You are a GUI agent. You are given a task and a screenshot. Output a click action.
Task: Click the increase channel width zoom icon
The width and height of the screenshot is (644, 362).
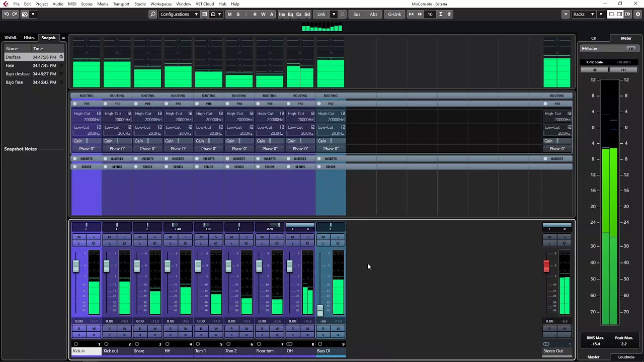tap(420, 14)
